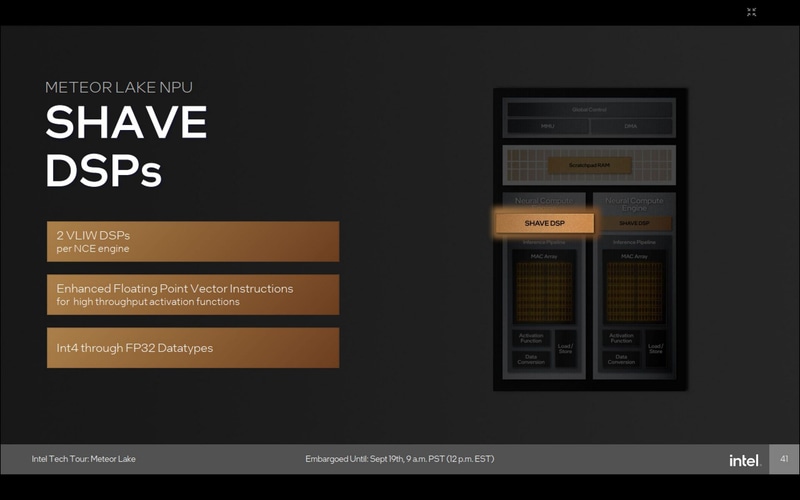Image resolution: width=800 pixels, height=500 pixels.
Task: Click the 'SHAVE DSPs' slide heading
Action: click(x=126, y=145)
